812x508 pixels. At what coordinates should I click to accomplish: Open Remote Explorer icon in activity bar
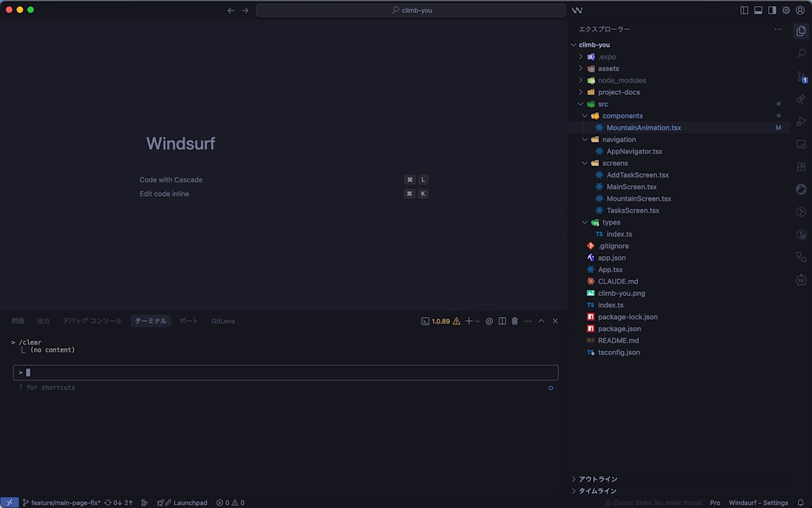tap(801, 144)
